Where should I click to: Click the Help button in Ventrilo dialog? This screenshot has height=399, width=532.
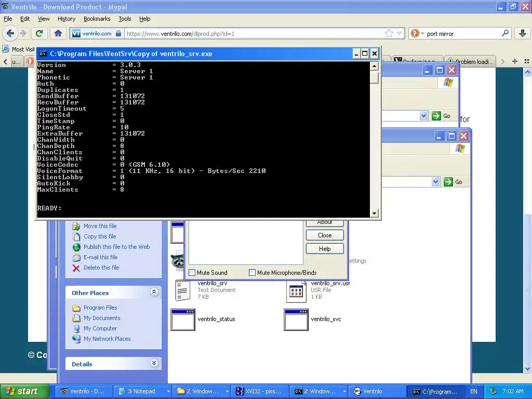pos(325,249)
